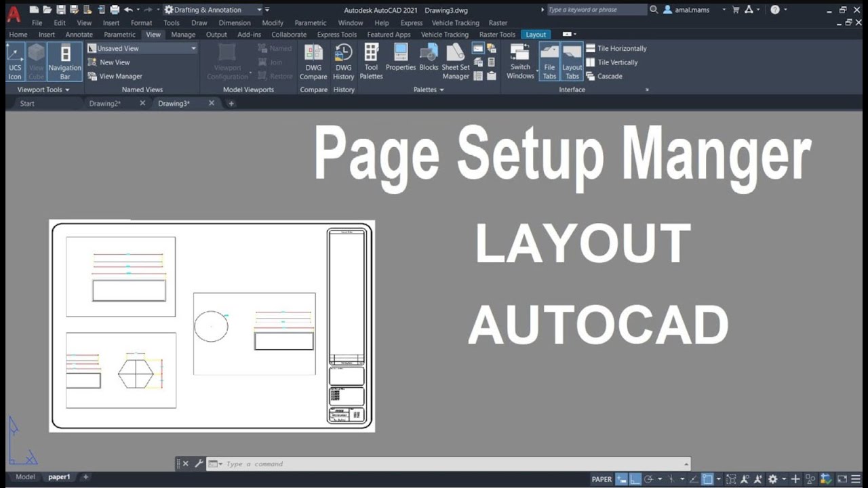Open DWG History panel

[x=344, y=62]
